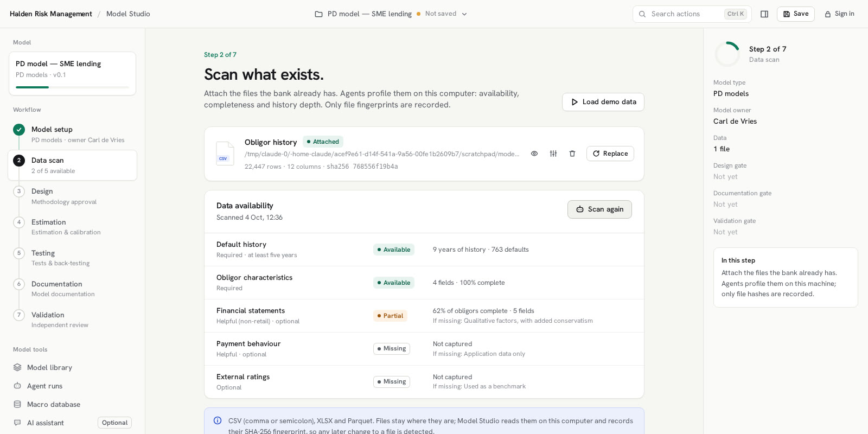Preview Obligor history file with eye icon
The image size is (868, 434).
pos(534,154)
